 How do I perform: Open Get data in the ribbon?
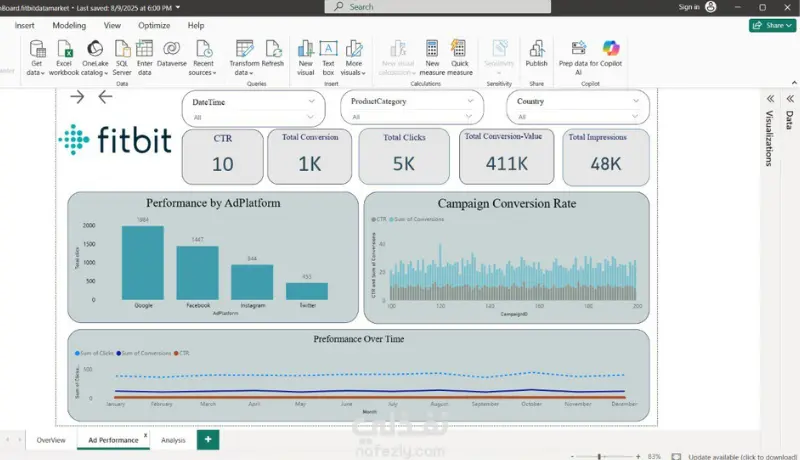tap(36, 58)
